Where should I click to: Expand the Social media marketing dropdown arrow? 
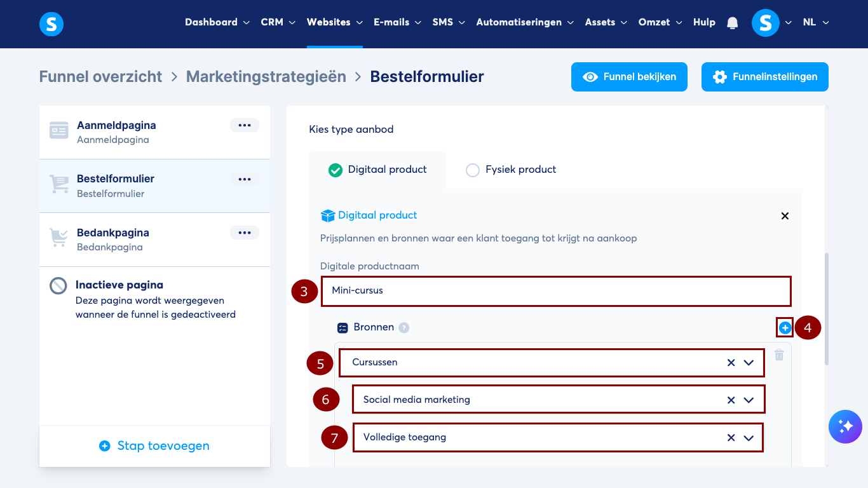pyautogui.click(x=749, y=400)
